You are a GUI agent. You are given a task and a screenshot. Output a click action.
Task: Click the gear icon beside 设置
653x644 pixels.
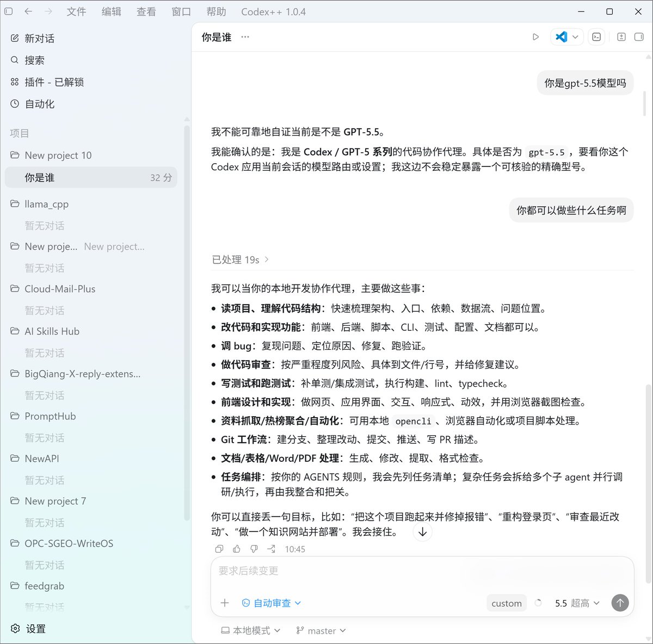(x=15, y=629)
